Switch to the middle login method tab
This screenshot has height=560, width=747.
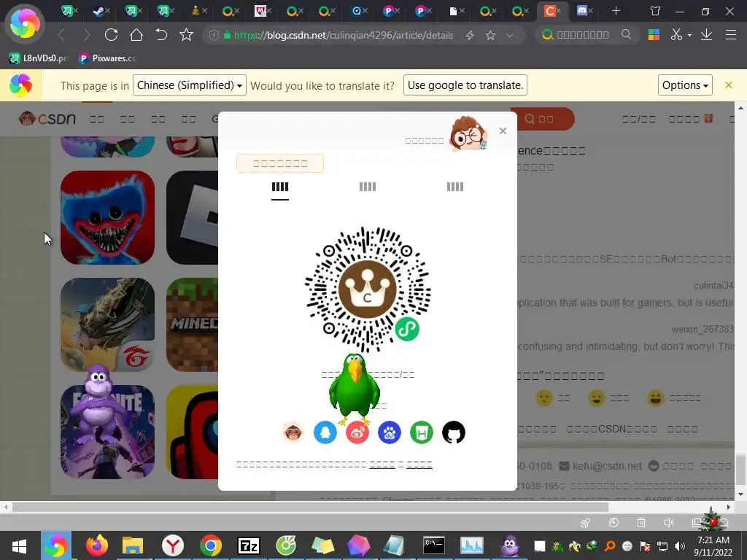click(368, 187)
